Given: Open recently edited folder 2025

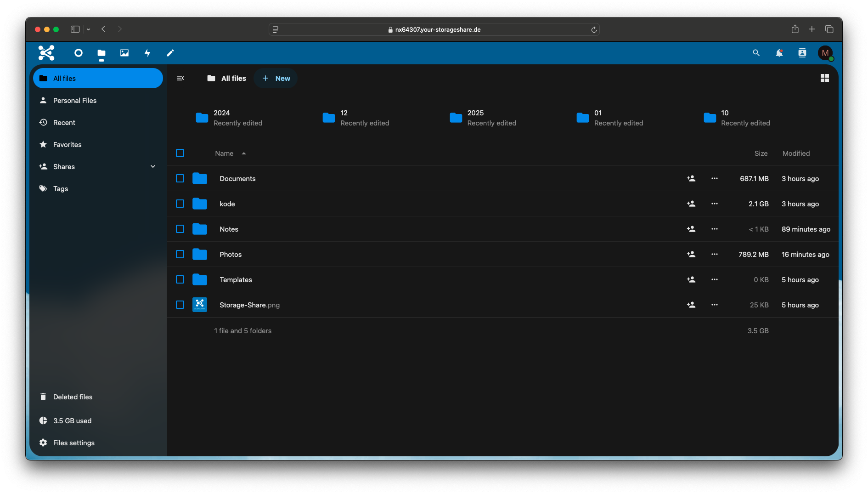Looking at the screenshot, I should 483,118.
